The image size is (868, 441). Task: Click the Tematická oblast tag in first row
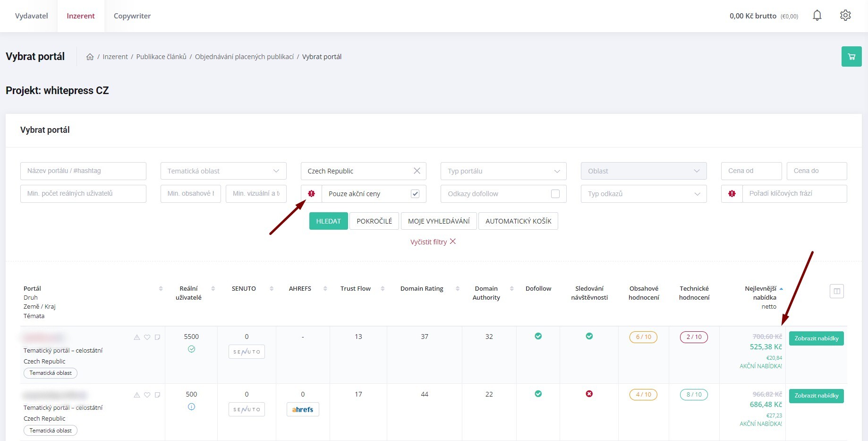click(x=51, y=373)
